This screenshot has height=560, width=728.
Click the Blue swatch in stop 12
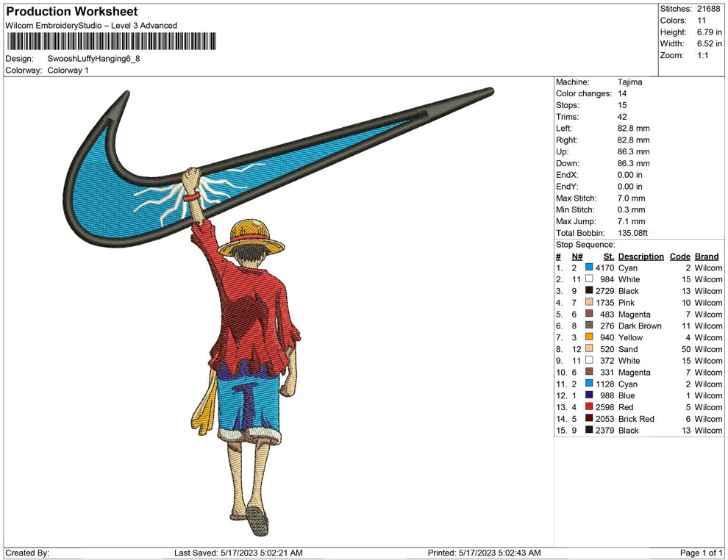(589, 395)
